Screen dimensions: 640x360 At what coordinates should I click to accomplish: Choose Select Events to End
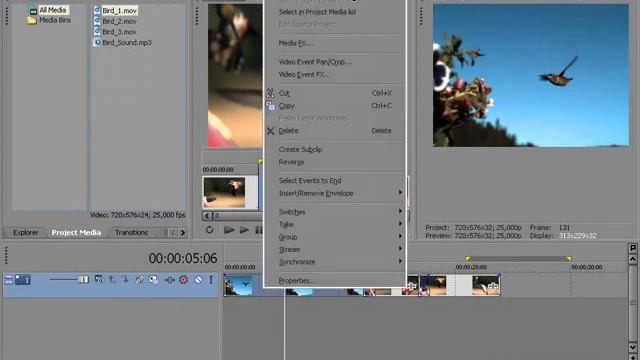335,181
